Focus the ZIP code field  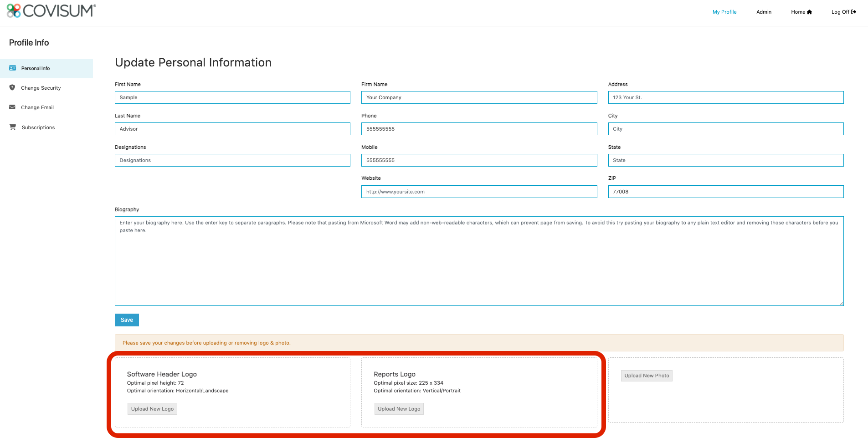pyautogui.click(x=725, y=192)
